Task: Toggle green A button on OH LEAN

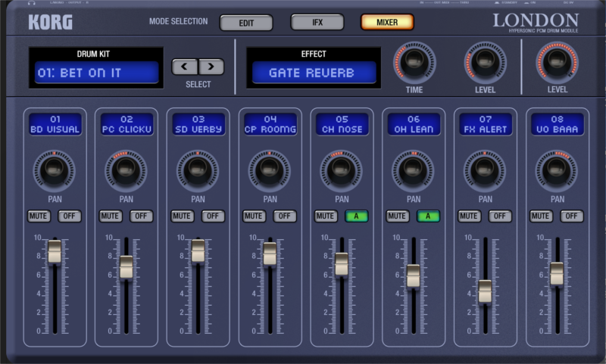Action: tap(428, 216)
